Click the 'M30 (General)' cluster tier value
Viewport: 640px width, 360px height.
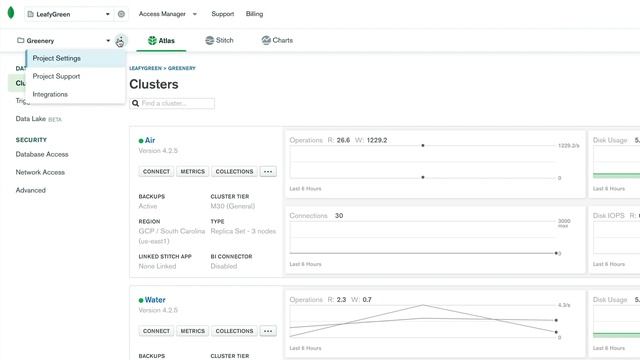233,206
